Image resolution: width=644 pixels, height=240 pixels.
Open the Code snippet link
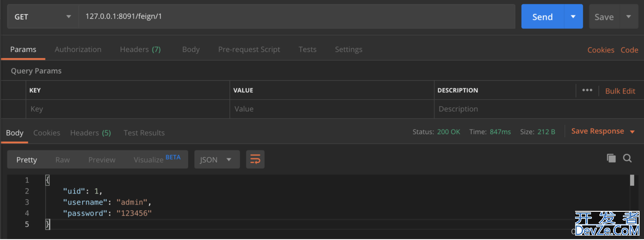point(629,50)
